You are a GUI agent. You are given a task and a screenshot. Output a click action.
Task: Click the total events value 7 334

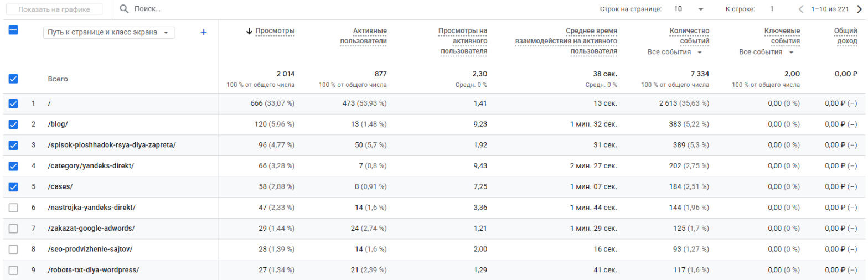(x=700, y=74)
